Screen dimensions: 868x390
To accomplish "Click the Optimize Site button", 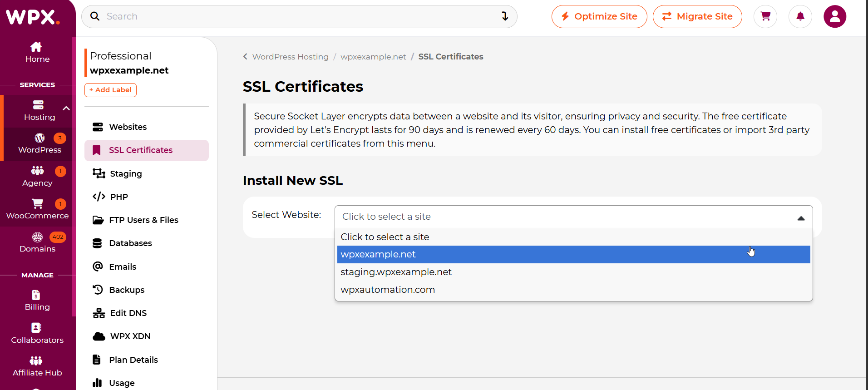I will (x=599, y=16).
